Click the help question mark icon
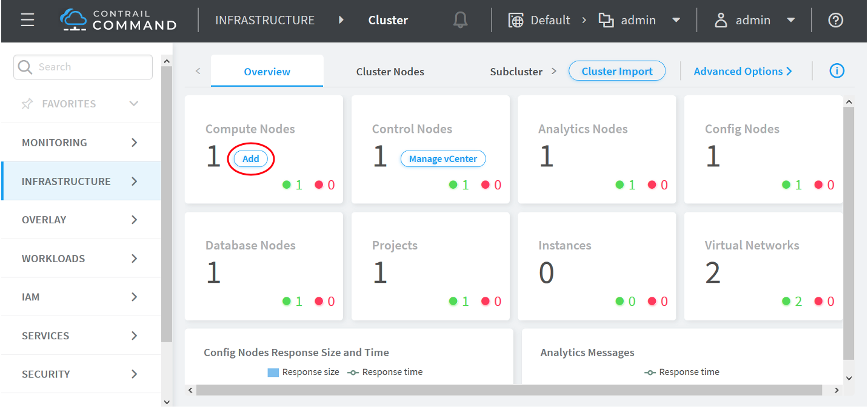The image size is (868, 409). (x=835, y=20)
